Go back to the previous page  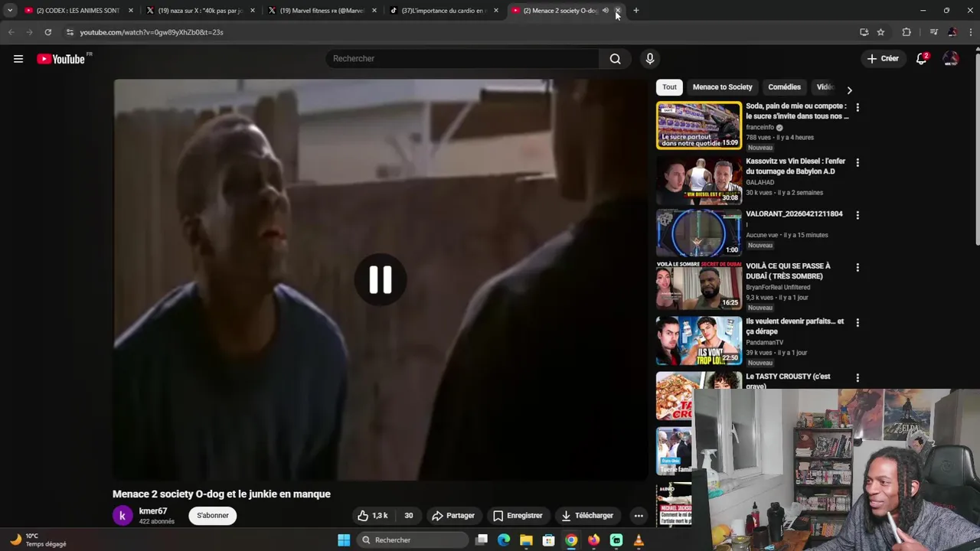coord(11,32)
